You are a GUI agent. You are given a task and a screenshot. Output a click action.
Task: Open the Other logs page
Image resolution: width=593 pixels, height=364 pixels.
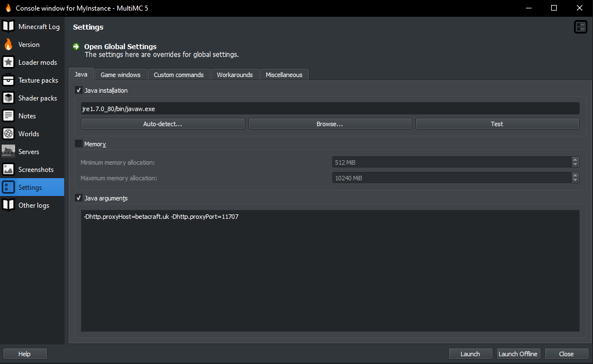[32, 205]
